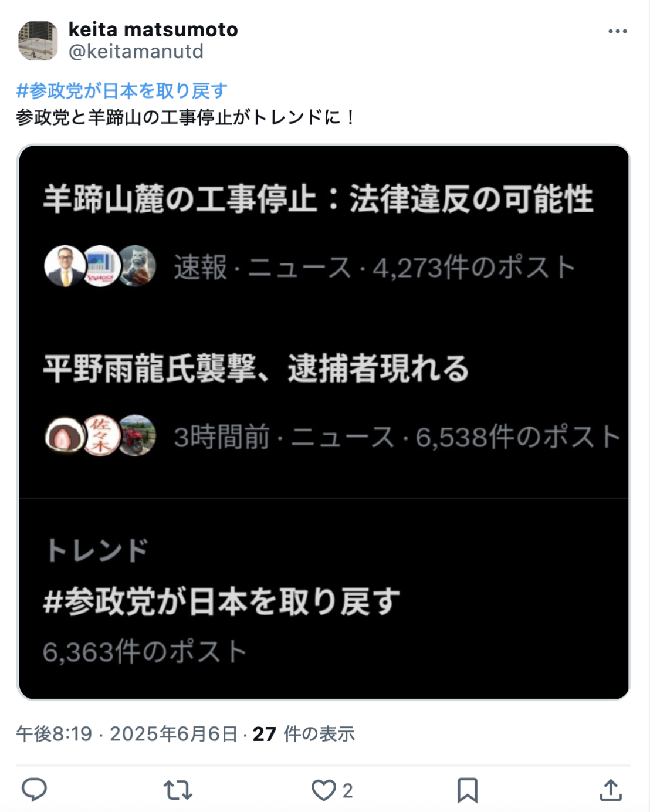Click the red motorcycle avatar

click(137, 436)
